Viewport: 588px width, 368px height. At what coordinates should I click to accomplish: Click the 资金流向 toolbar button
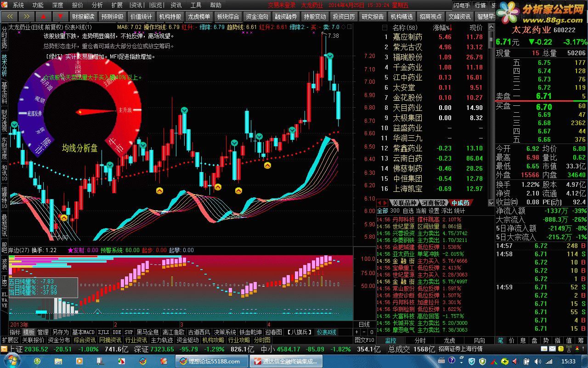coord(257,17)
